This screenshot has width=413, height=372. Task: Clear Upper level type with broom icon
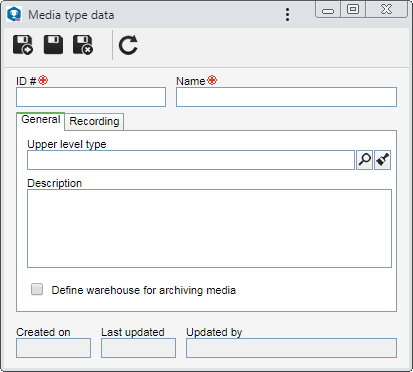(382, 160)
